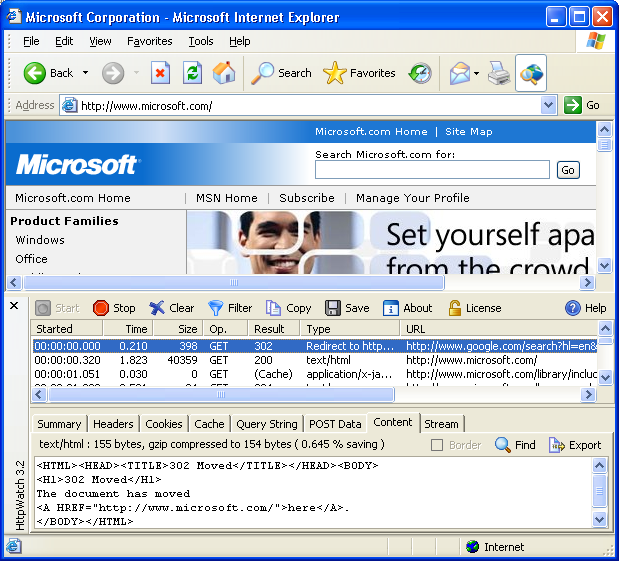Switch to the Headers tab
This screenshot has height=561, width=619.
(113, 424)
